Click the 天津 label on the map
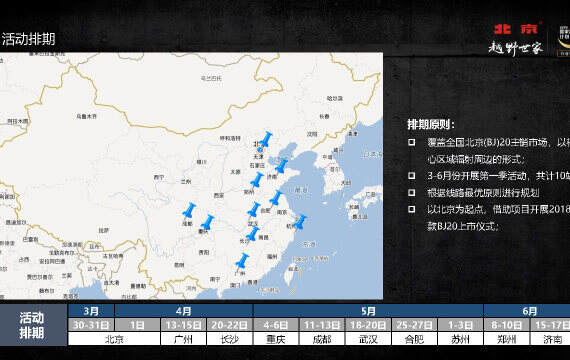 258,157
